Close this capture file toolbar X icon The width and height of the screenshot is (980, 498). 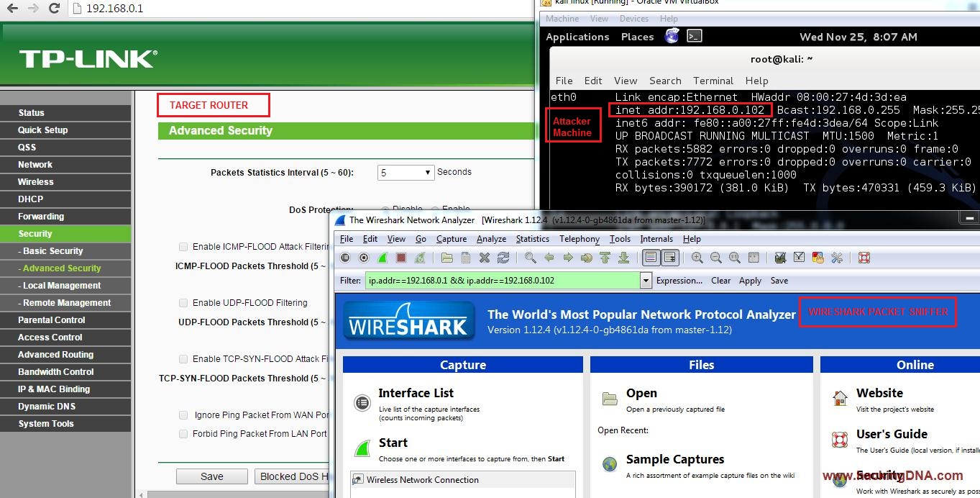coord(485,258)
